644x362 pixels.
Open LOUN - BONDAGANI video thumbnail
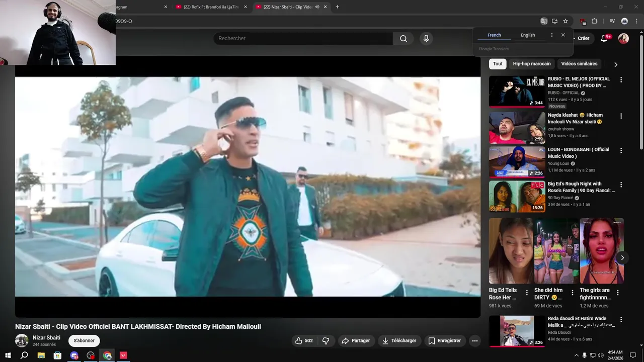[517, 162]
